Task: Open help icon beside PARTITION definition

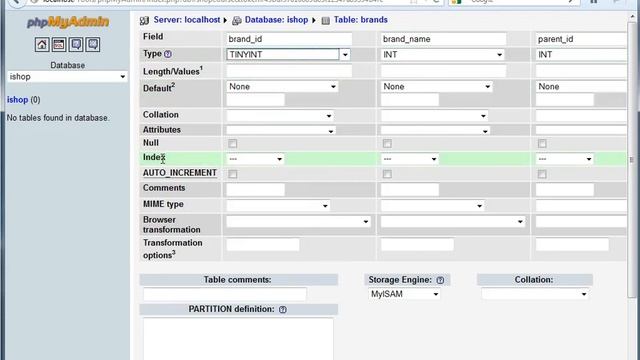Action: click(x=283, y=309)
